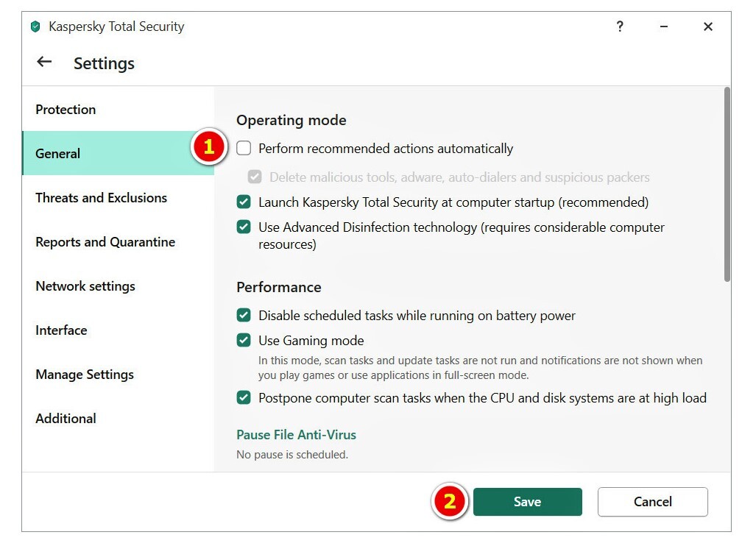Cancel the settings changes
Image resolution: width=756 pixels, height=546 pixels.
[x=653, y=502]
